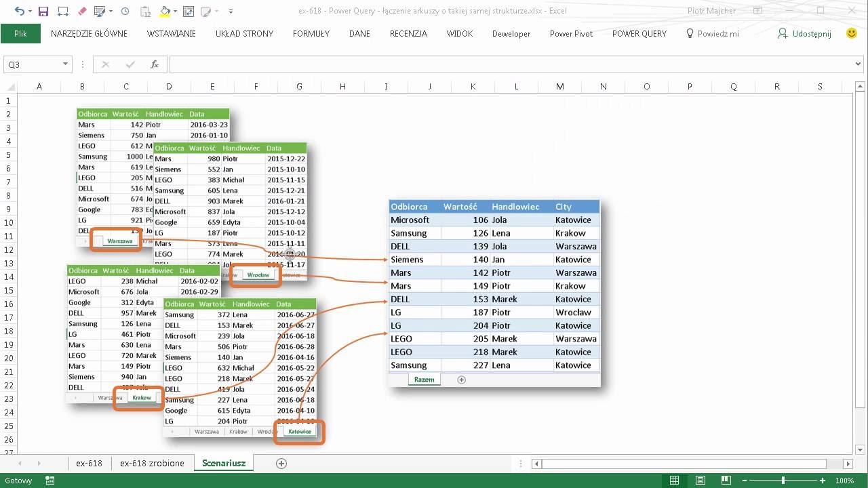
Task: Click the cancel X formula bar icon
Action: (x=105, y=64)
